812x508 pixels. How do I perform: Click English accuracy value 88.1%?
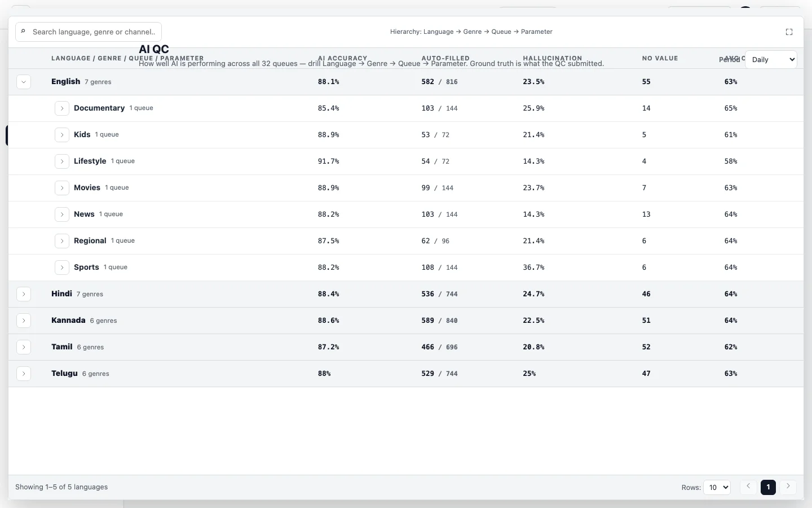tap(328, 82)
